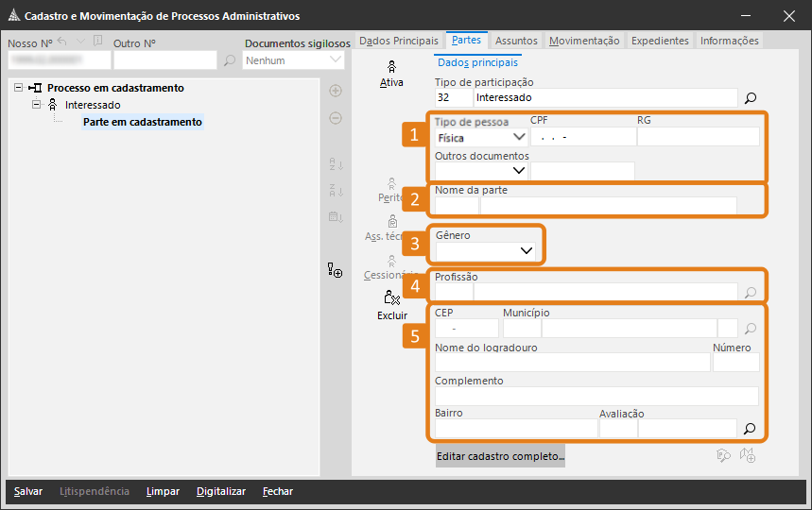The height and width of the screenshot is (510, 812).
Task: Click the Perito party icon
Action: [391, 183]
